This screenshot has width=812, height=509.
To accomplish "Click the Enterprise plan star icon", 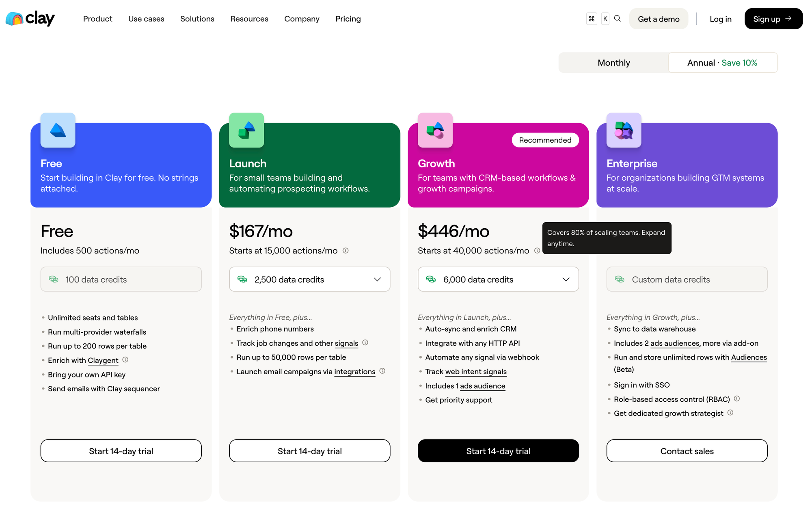I will (623, 130).
